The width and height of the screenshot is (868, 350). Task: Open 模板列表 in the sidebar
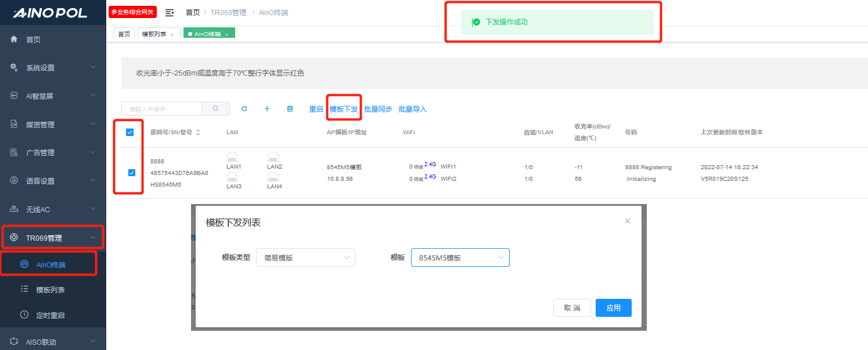[50, 290]
